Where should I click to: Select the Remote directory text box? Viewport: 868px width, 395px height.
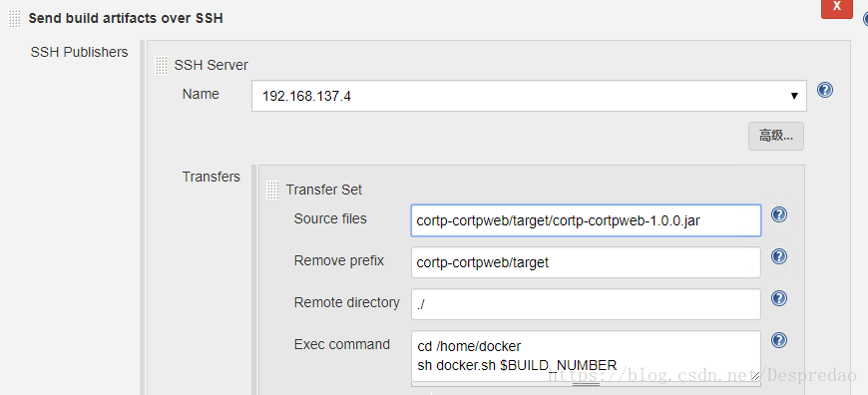(586, 304)
